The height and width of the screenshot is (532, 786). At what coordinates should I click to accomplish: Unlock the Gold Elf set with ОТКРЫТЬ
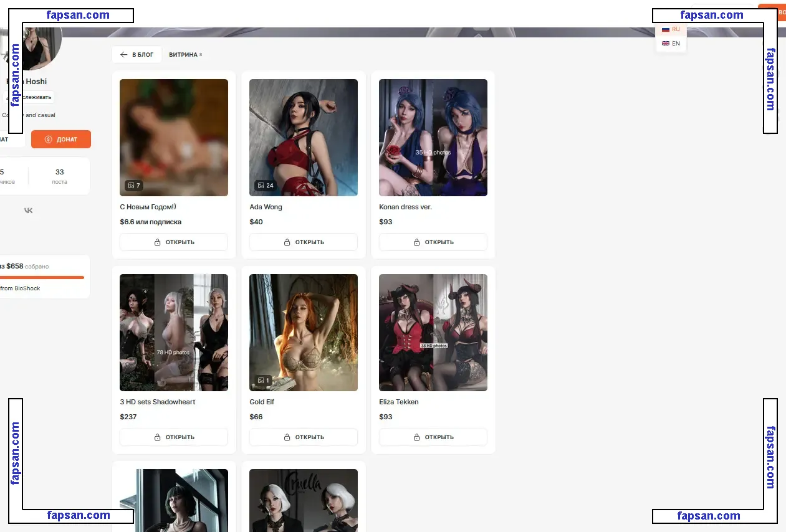303,437
